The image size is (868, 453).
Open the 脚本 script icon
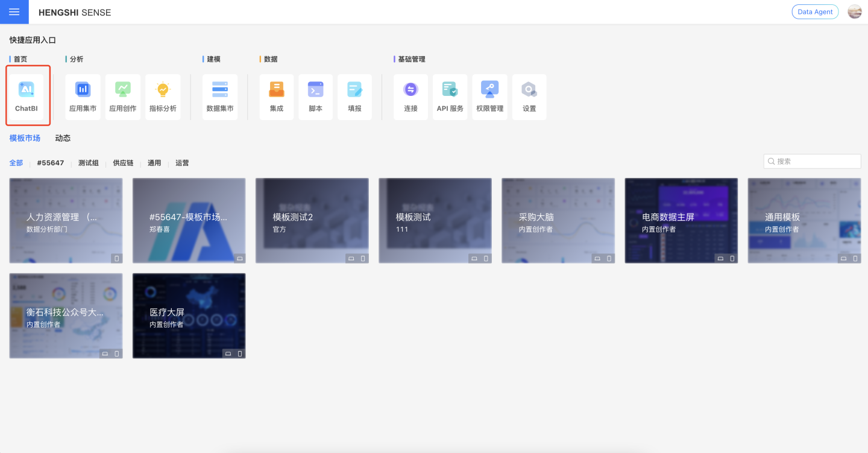315,97
